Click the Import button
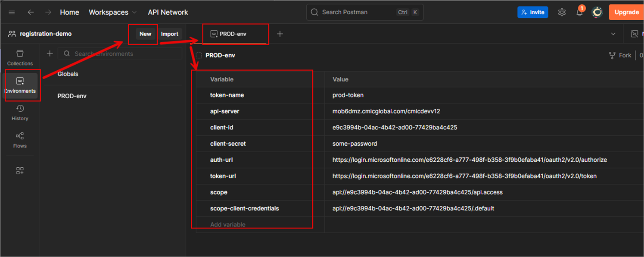Viewport: 644px width, 257px height. [x=170, y=34]
